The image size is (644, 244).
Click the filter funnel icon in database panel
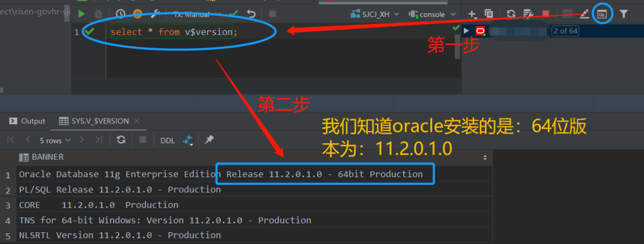(x=624, y=14)
